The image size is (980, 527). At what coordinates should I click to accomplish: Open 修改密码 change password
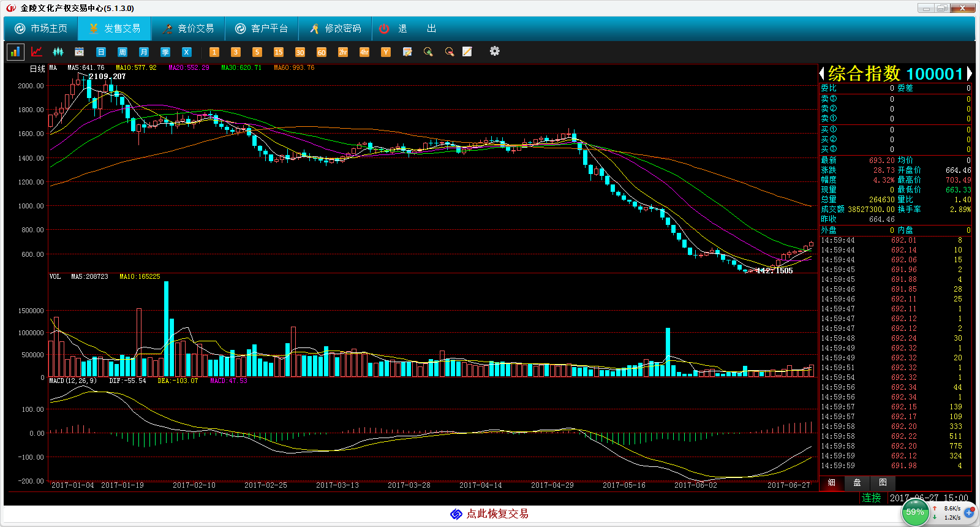point(335,29)
